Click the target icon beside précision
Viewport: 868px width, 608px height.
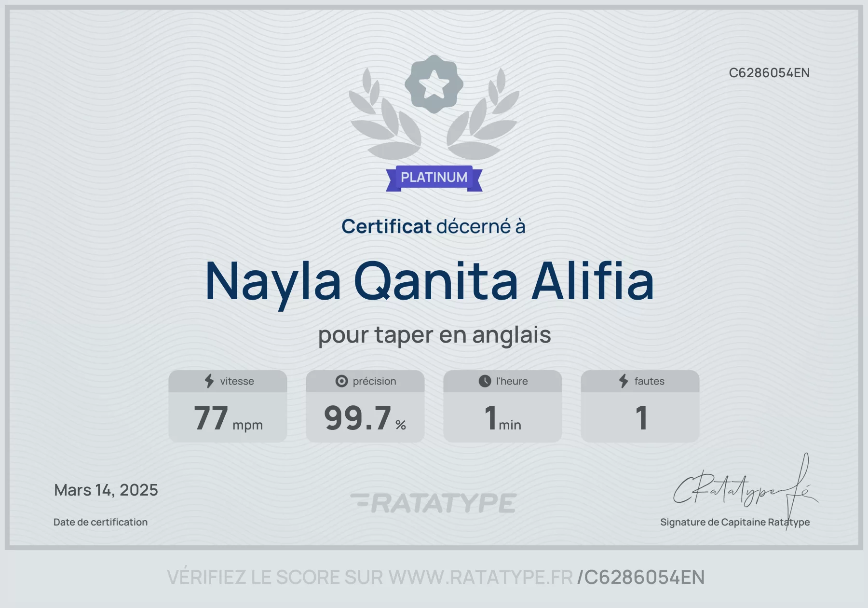pyautogui.click(x=341, y=381)
